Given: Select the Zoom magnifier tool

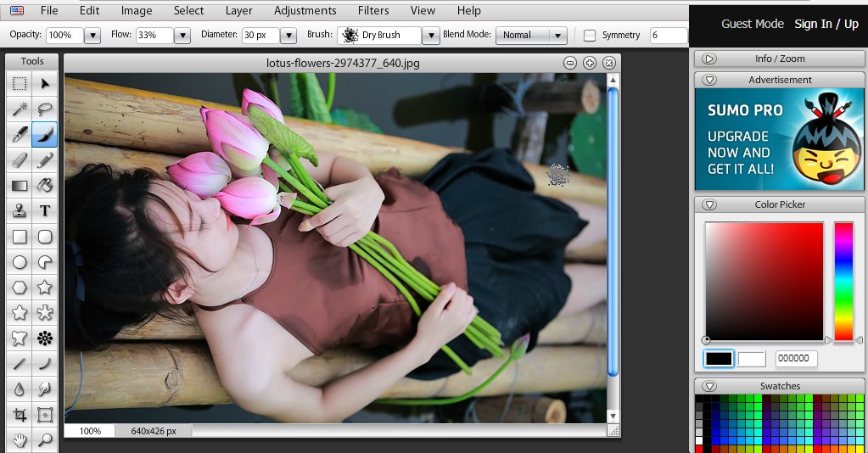Looking at the screenshot, I should click(x=45, y=440).
